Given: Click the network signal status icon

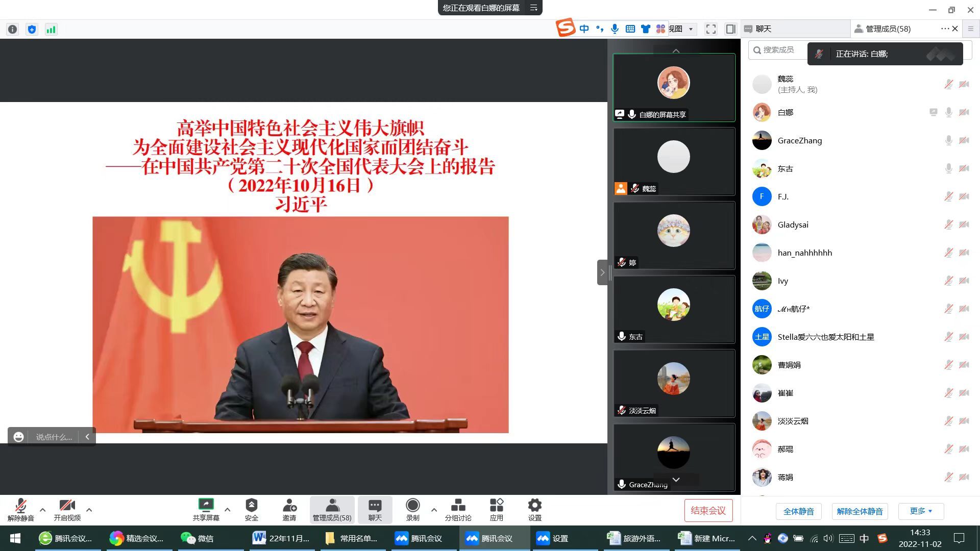Looking at the screenshot, I should (51, 30).
